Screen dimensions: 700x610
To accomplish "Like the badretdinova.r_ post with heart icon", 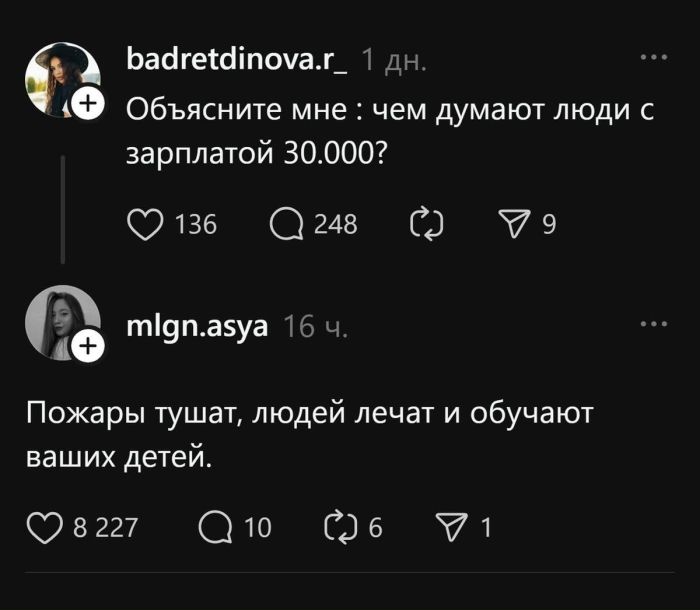I will (146, 224).
